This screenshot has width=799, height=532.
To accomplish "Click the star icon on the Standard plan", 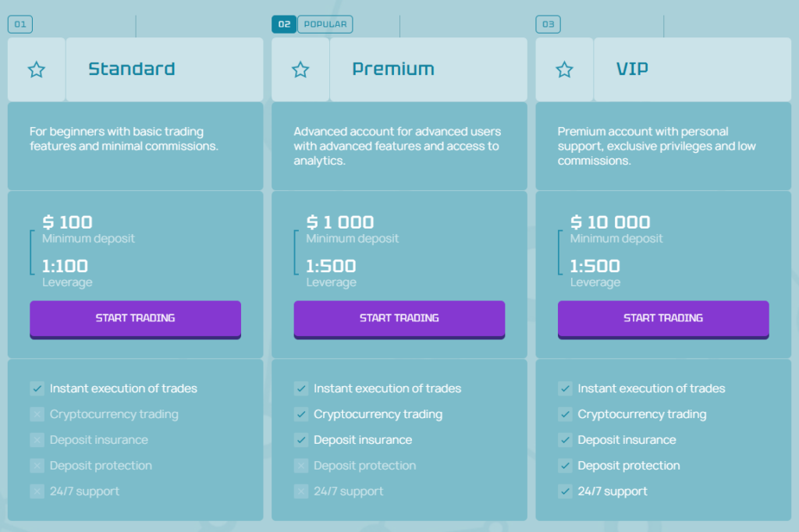I will pos(37,69).
